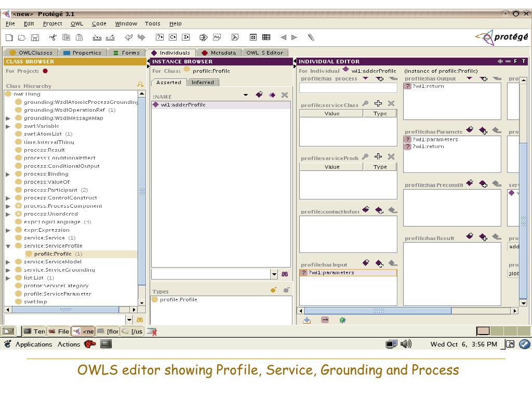Image resolution: width=532 pixels, height=399 pixels.
Task: Click the Undo arrow toolbar icon
Action: (128, 37)
